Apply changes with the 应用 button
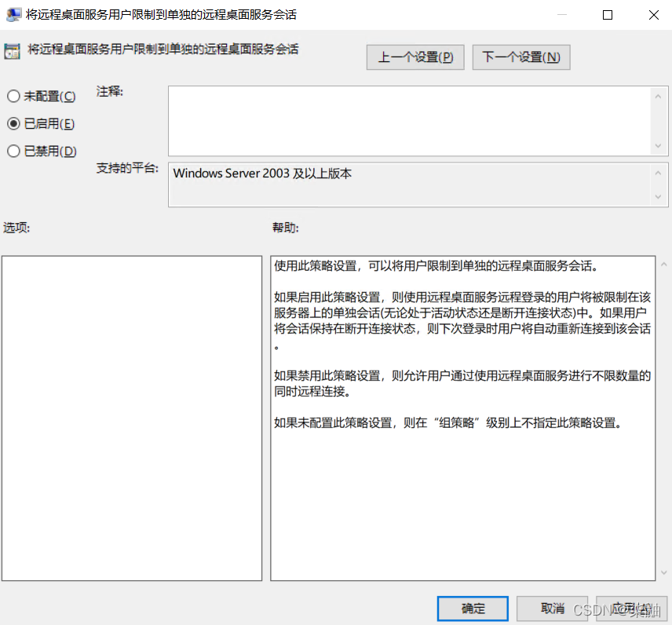The image size is (672, 625). [x=632, y=609]
